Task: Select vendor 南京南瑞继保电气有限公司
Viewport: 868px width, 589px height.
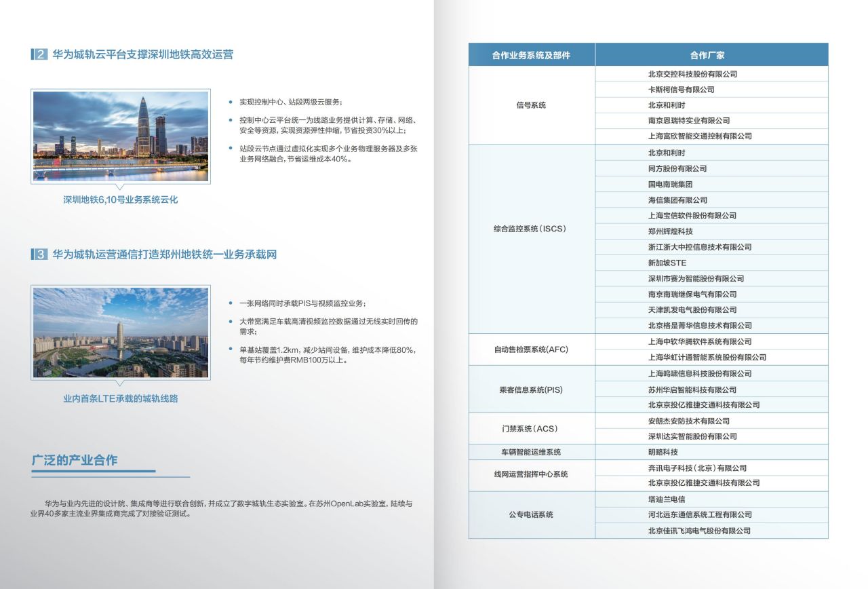Action: tap(692, 294)
